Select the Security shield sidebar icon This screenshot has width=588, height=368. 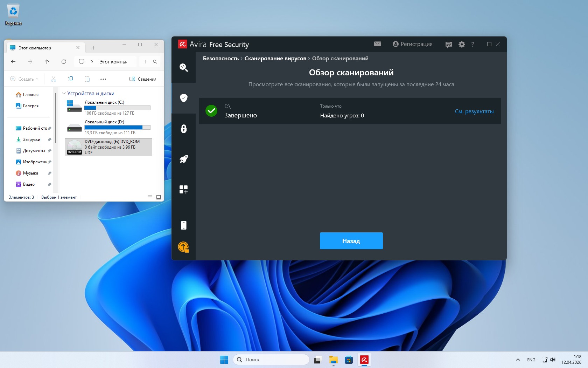pos(183,98)
